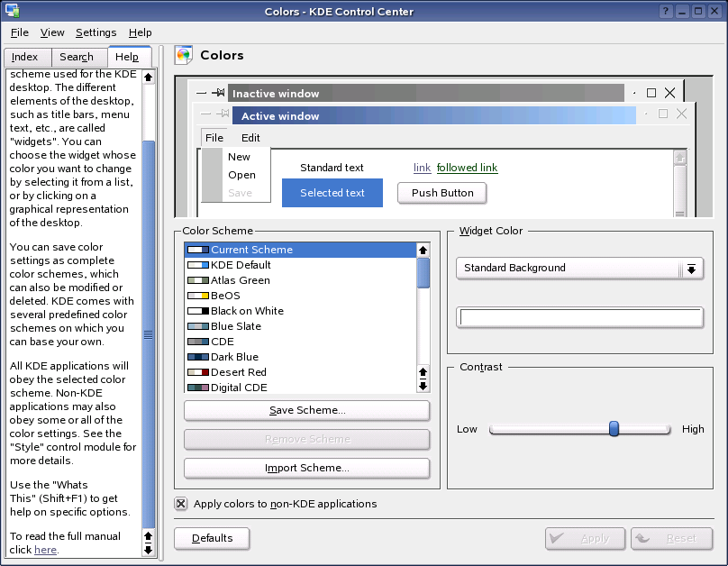This screenshot has width=728, height=566.
Task: Select the plain 'CDE' color scheme
Action: tap(300, 342)
